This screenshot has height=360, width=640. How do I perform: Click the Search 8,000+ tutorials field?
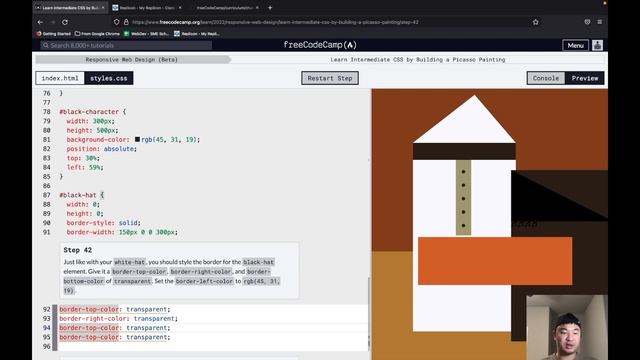[x=127, y=45]
